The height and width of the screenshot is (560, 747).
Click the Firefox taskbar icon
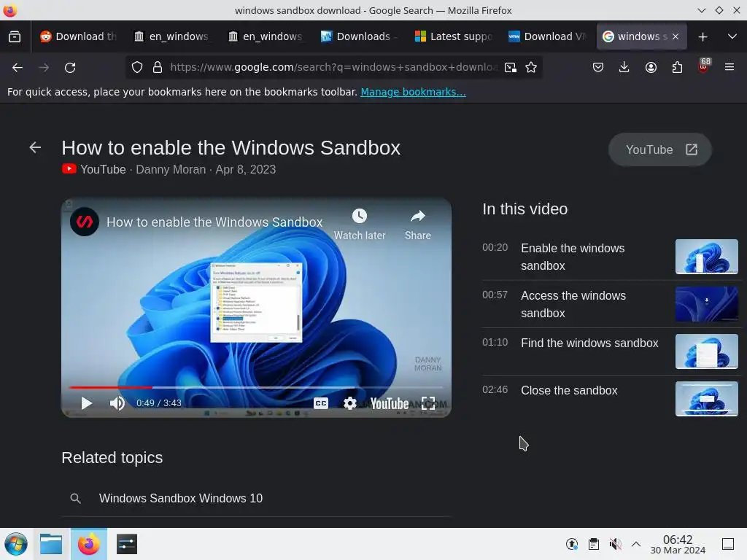pyautogui.click(x=88, y=544)
